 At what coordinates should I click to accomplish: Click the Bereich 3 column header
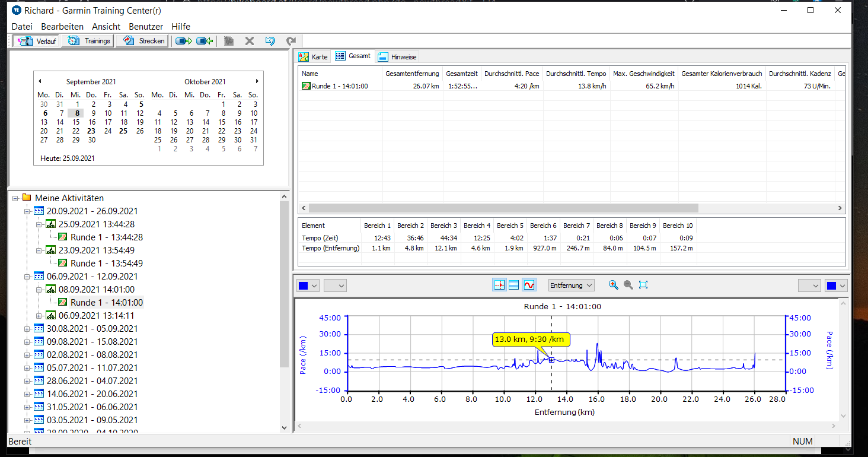point(444,226)
